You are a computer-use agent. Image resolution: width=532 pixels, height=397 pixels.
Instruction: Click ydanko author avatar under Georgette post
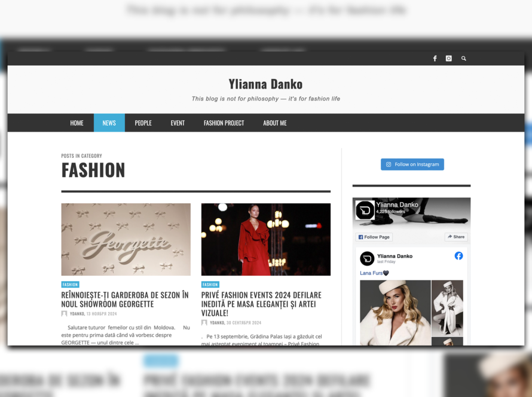(x=65, y=314)
